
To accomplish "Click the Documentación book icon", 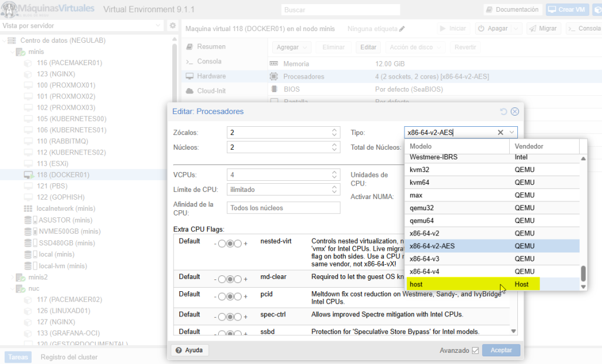I will pos(489,9).
